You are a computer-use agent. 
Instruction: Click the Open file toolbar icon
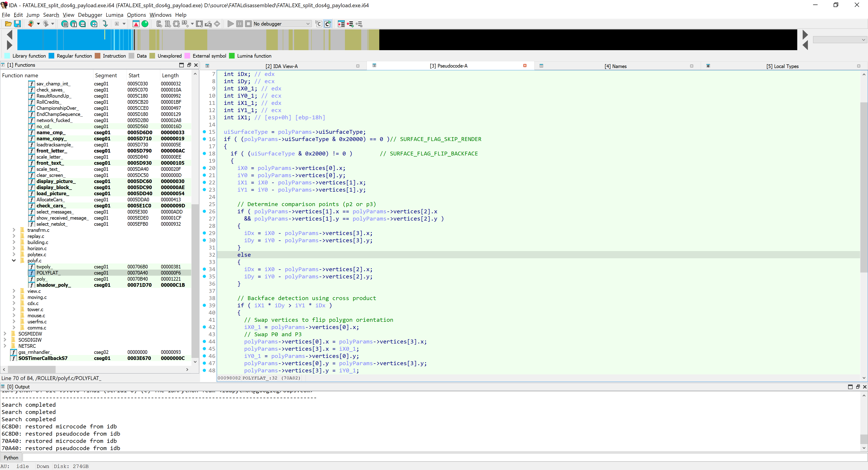(8, 23)
